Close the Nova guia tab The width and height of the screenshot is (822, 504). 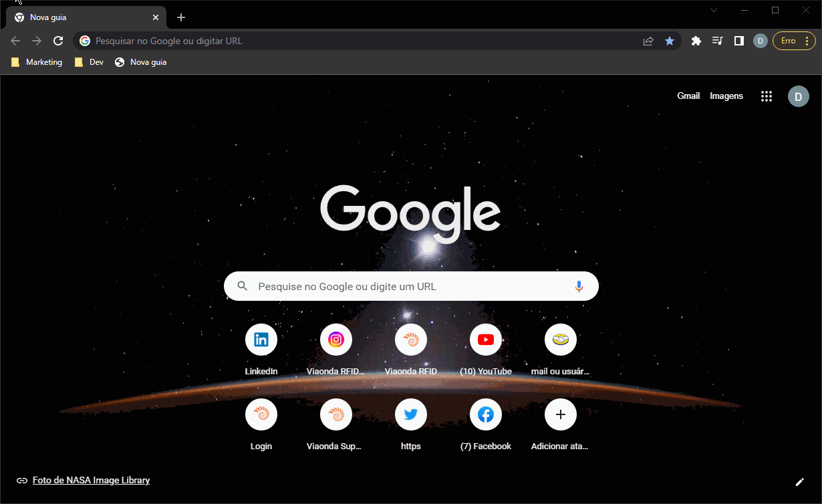point(156,17)
